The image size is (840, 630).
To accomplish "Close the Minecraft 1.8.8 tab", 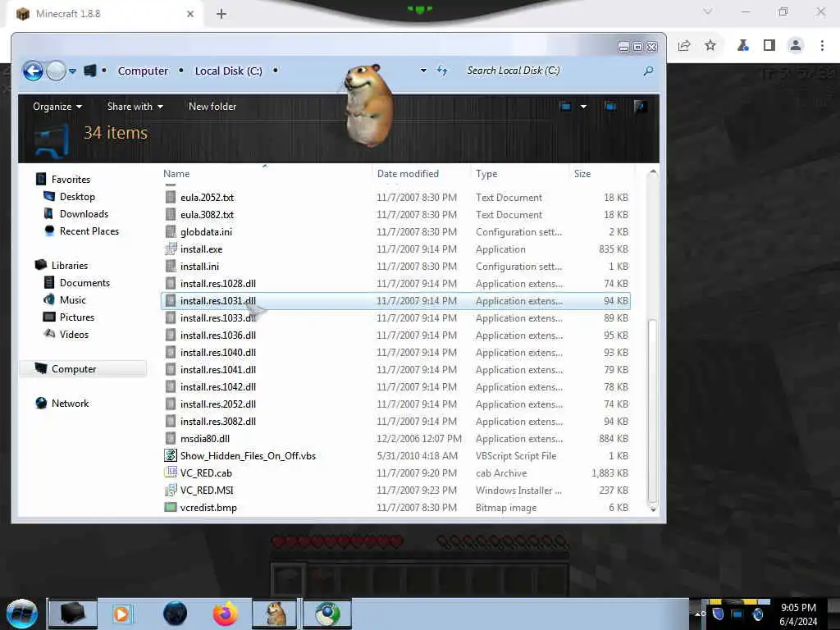I will pos(190,14).
